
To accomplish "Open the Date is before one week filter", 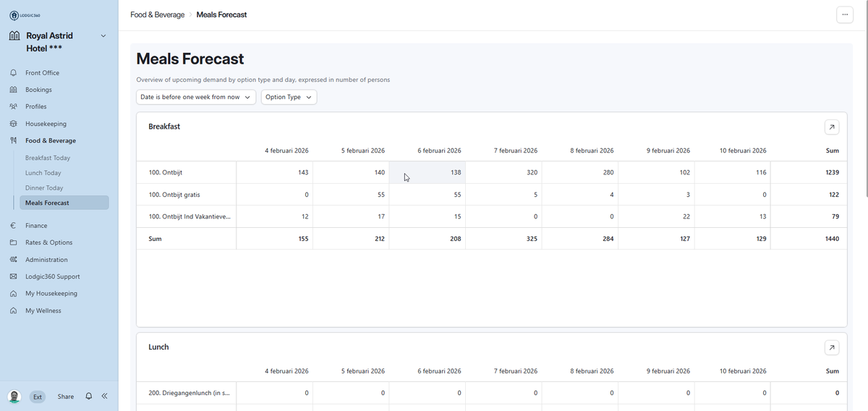I will pyautogui.click(x=196, y=97).
